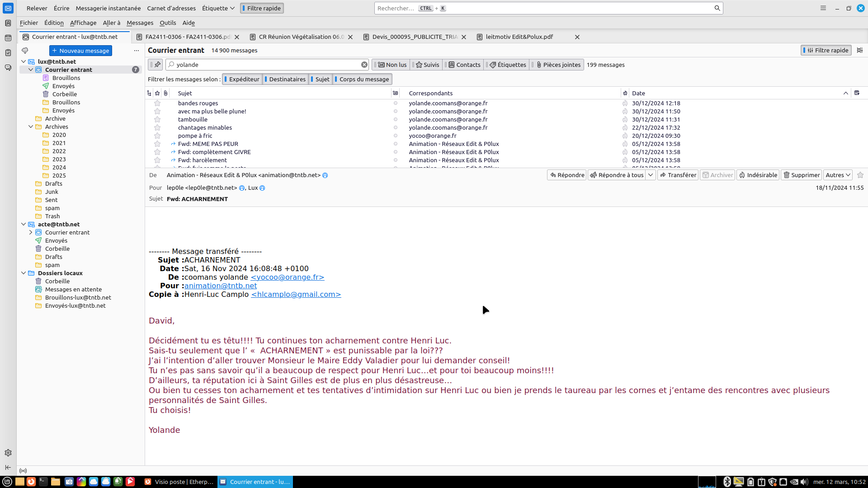Screen dimensions: 868x488
Task: Expand acte@tntb.net Courrier entrant folder
Action: coord(31,232)
